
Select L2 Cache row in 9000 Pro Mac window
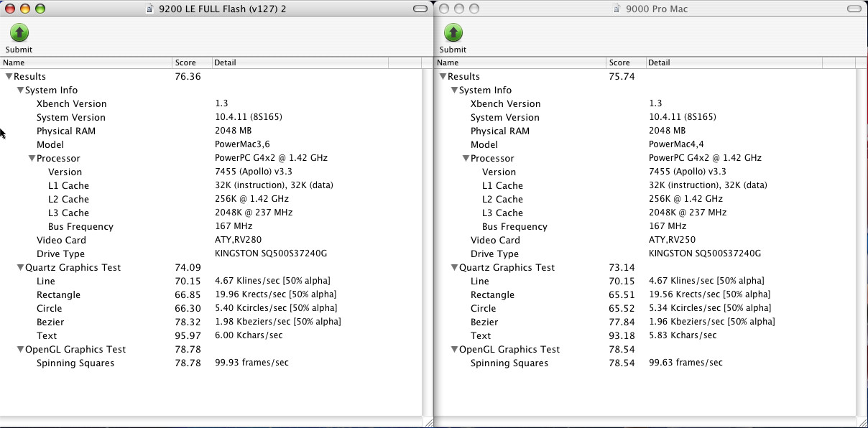pyautogui.click(x=645, y=199)
